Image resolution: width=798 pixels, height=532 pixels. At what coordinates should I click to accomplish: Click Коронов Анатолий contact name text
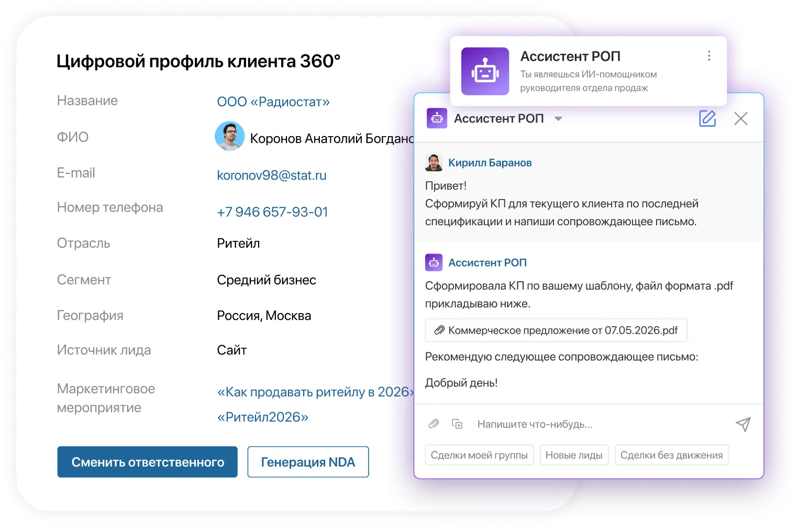click(x=332, y=139)
